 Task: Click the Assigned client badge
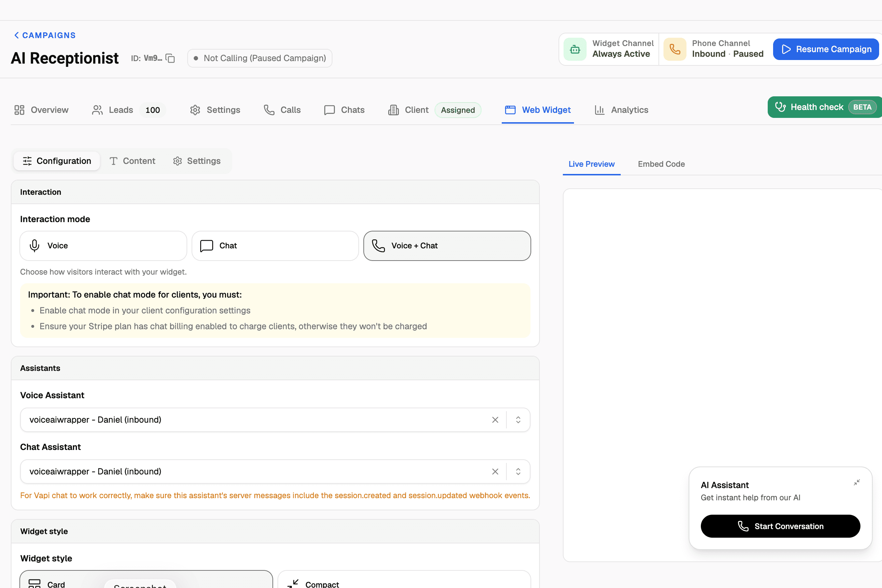(x=458, y=110)
